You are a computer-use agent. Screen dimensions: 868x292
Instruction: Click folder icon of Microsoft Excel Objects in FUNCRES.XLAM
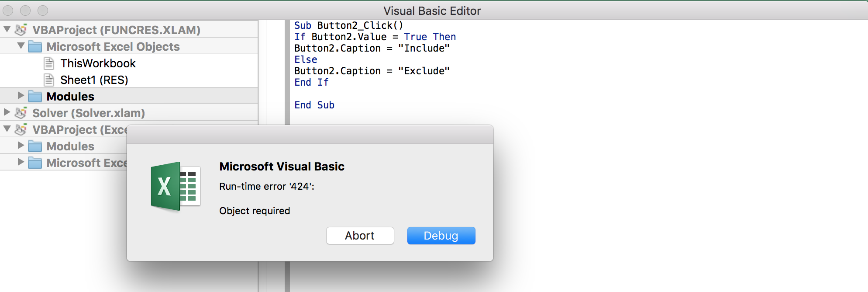pos(35,46)
